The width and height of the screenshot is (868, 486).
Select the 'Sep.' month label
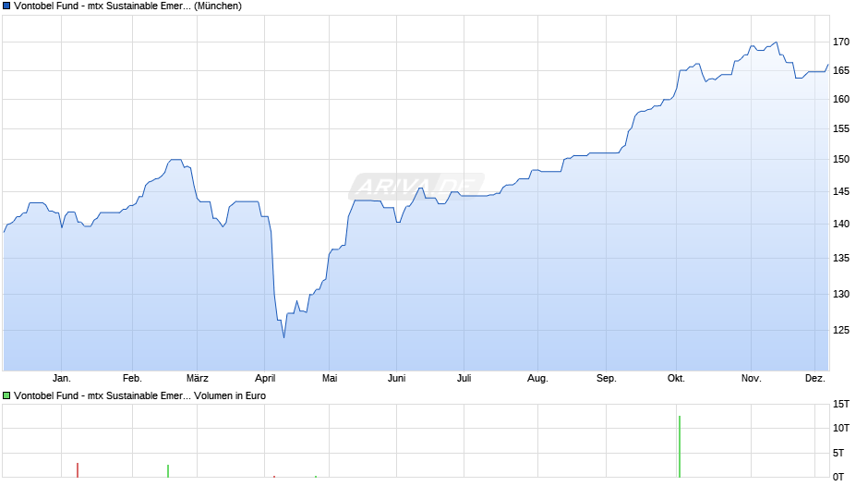pyautogui.click(x=606, y=378)
